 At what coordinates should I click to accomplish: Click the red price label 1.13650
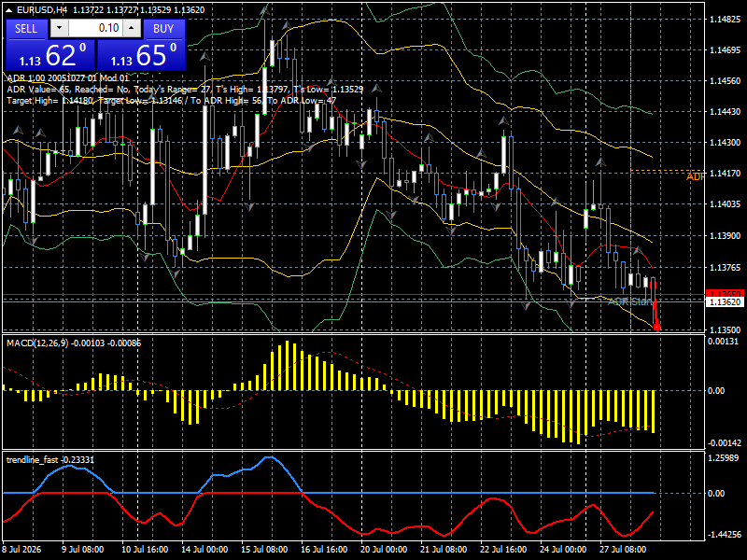coord(726,294)
